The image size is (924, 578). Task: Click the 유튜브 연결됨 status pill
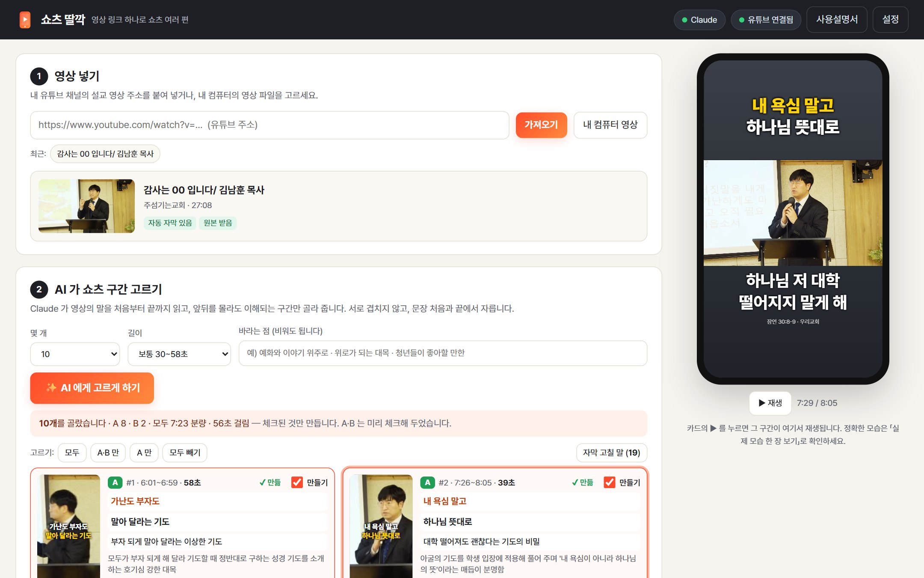[x=766, y=20]
